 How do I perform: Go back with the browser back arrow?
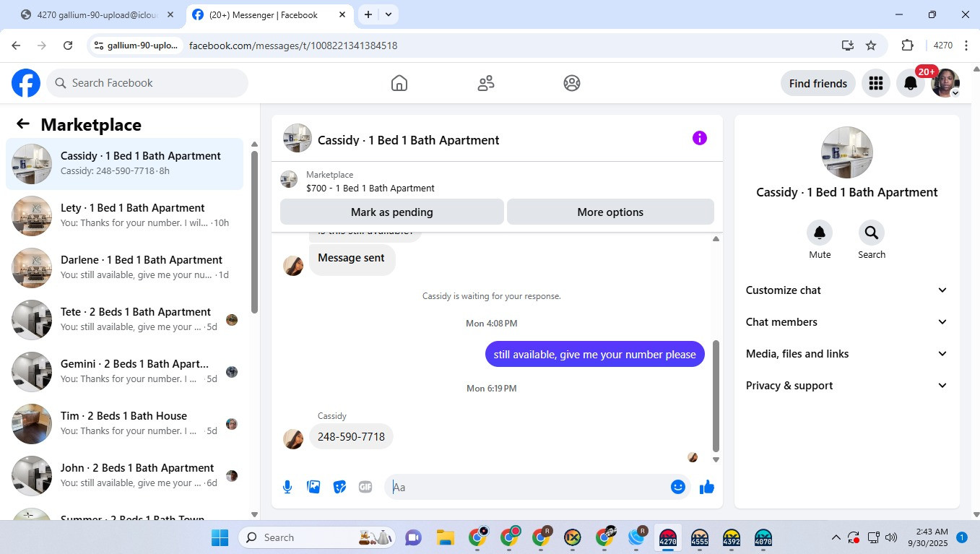pos(16,46)
